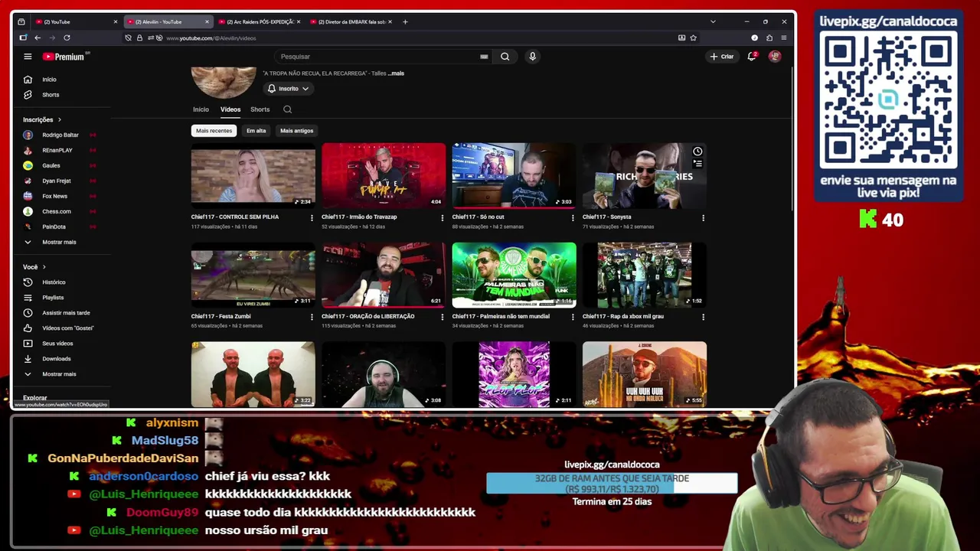
Task: Open Irmão do Travazap video thumbnail
Action: tap(384, 175)
